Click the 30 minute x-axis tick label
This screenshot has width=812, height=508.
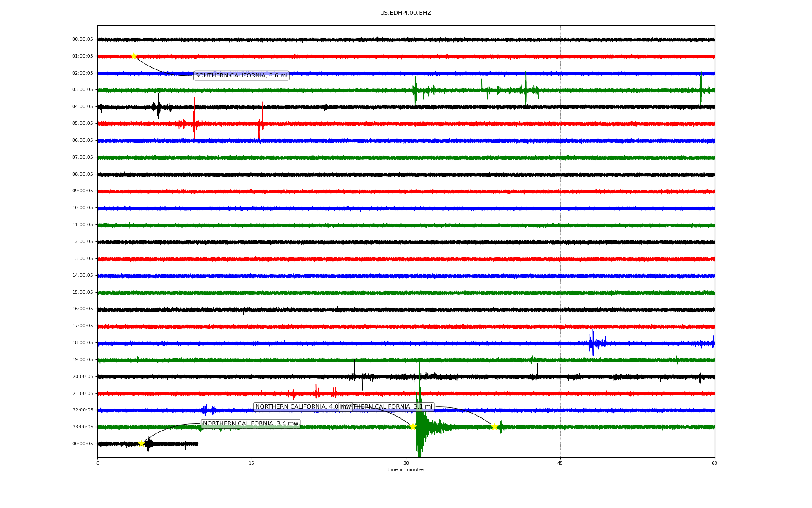[x=406, y=463]
